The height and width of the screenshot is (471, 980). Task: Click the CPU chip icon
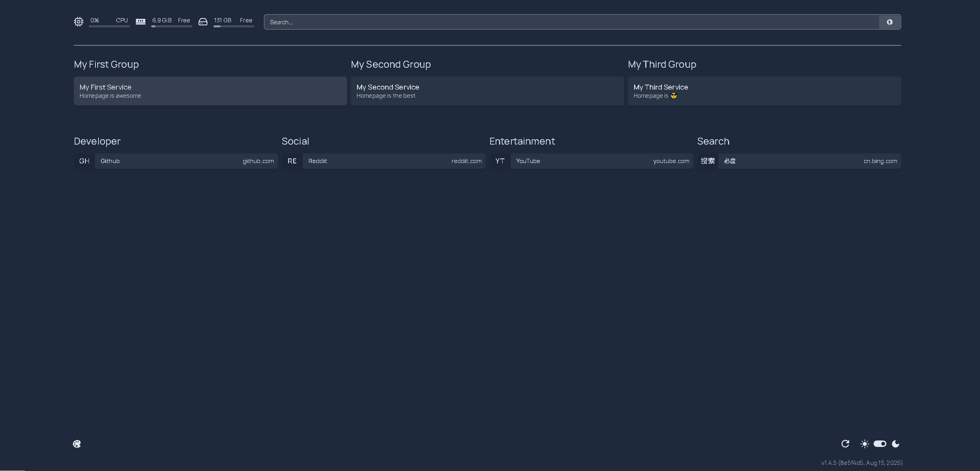point(78,22)
